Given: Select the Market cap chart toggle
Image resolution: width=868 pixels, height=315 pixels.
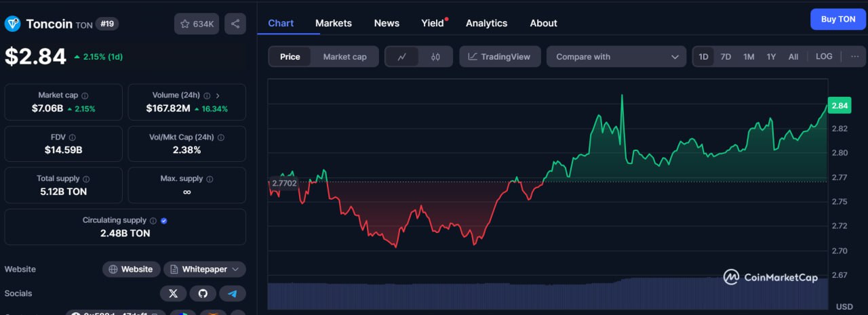Looking at the screenshot, I should click(x=344, y=57).
